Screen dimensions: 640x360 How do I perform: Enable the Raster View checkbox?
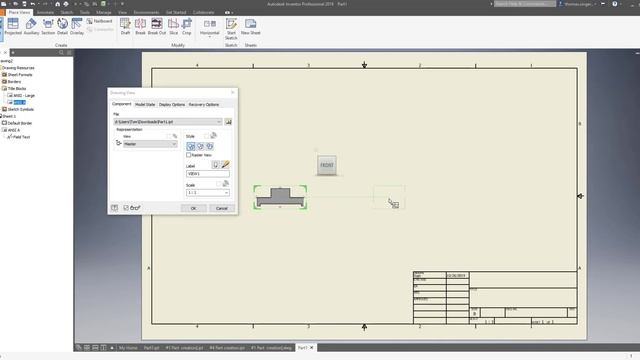[189, 155]
